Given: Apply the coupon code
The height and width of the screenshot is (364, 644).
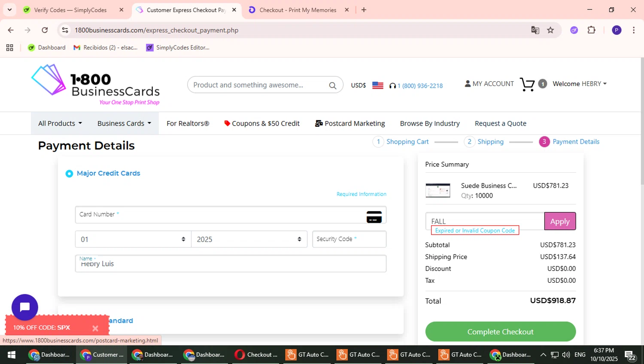Looking at the screenshot, I should click(x=560, y=221).
